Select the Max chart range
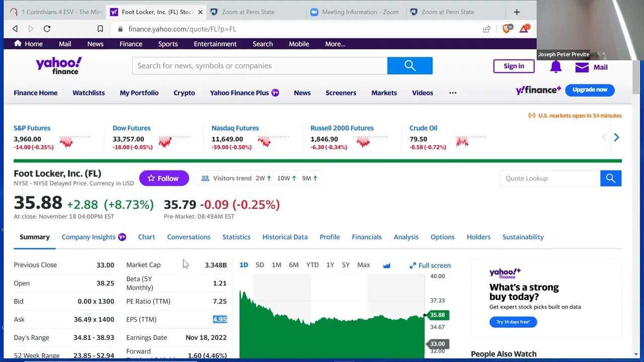The image size is (644, 362). (363, 265)
